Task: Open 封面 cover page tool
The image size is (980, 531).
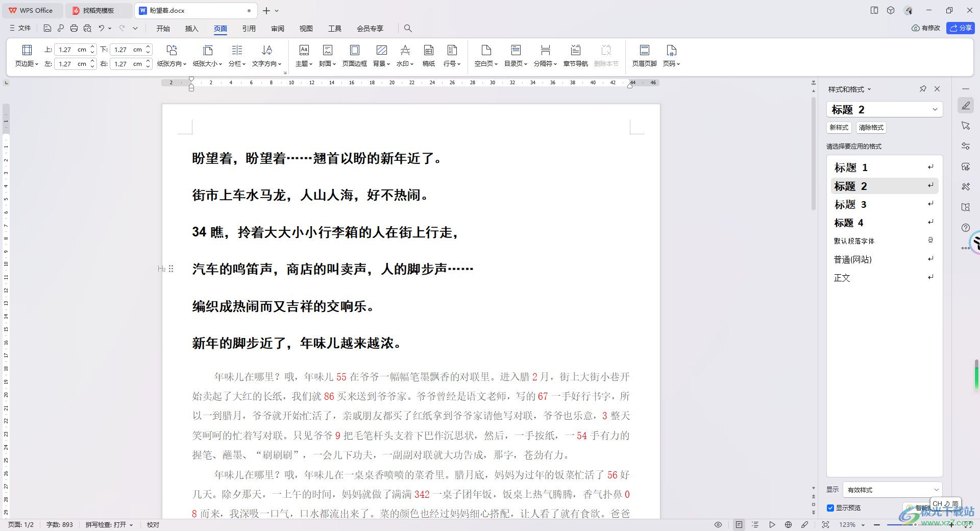Action: click(327, 56)
